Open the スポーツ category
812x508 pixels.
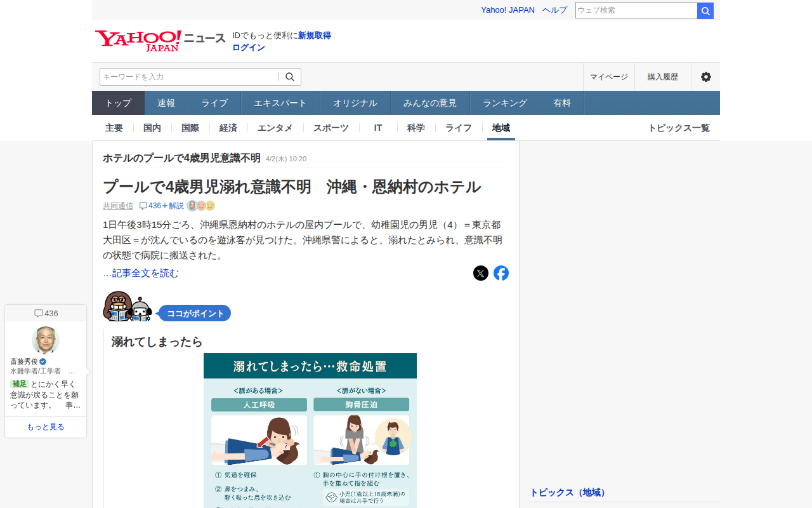[x=331, y=128]
